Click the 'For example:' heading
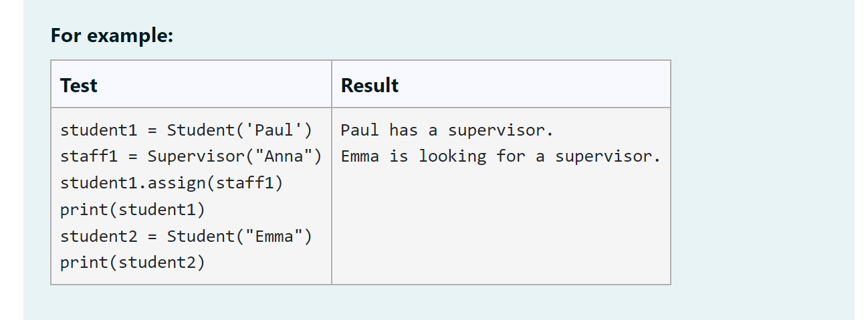868x320 pixels. [x=112, y=35]
